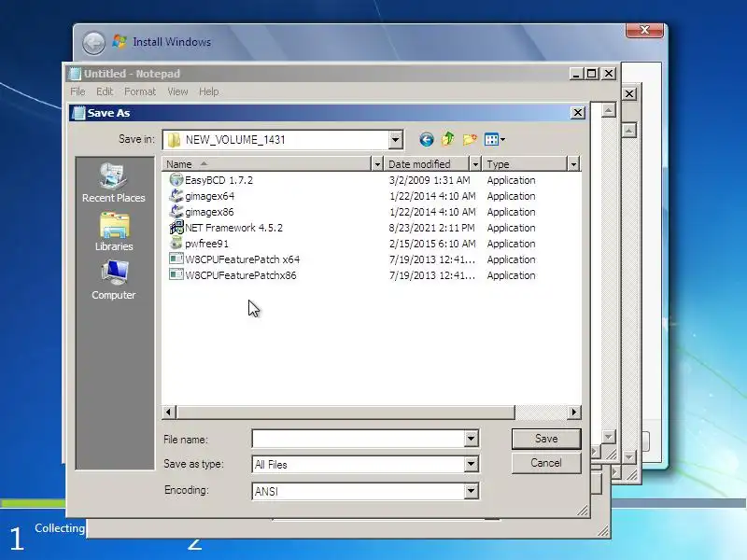Viewport: 747px width, 560px height.
Task: Select the '8/23/2021 2:11 PM' date cell
Action: (431, 228)
